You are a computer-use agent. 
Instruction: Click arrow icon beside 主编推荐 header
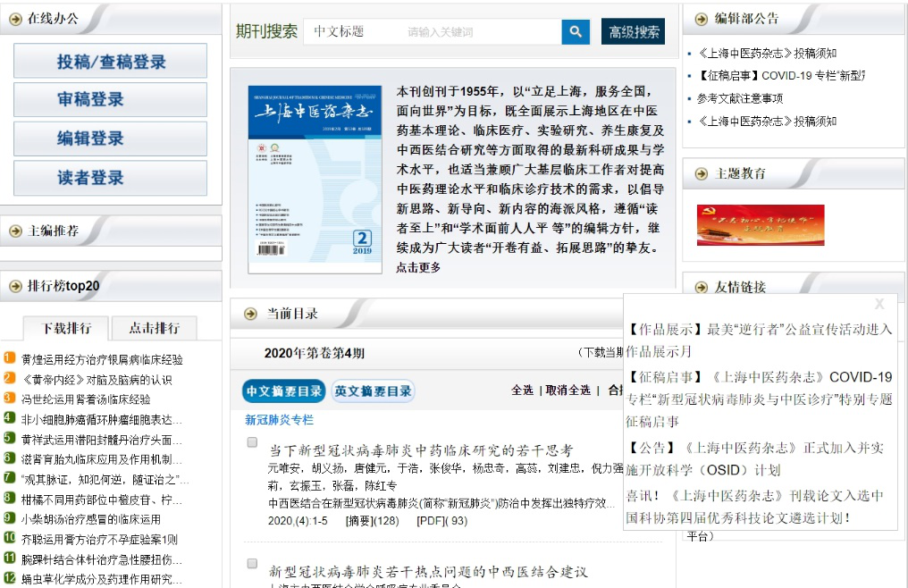point(15,231)
